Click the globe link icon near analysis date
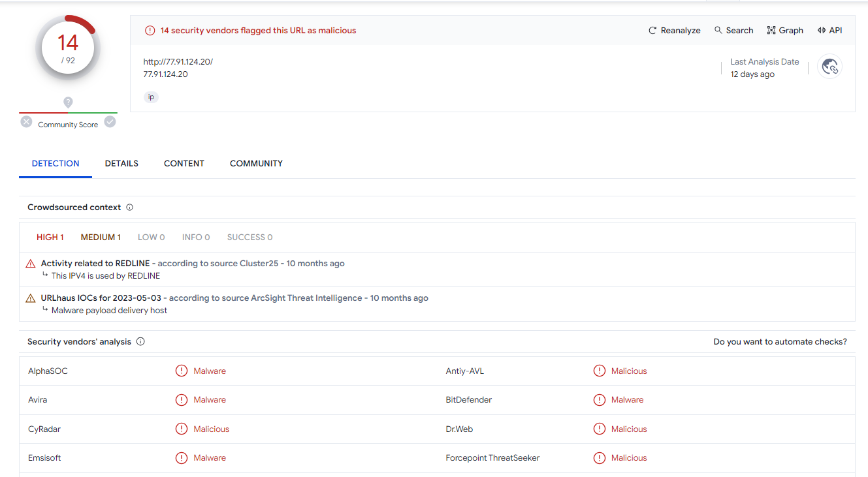The width and height of the screenshot is (868, 477). click(x=829, y=67)
